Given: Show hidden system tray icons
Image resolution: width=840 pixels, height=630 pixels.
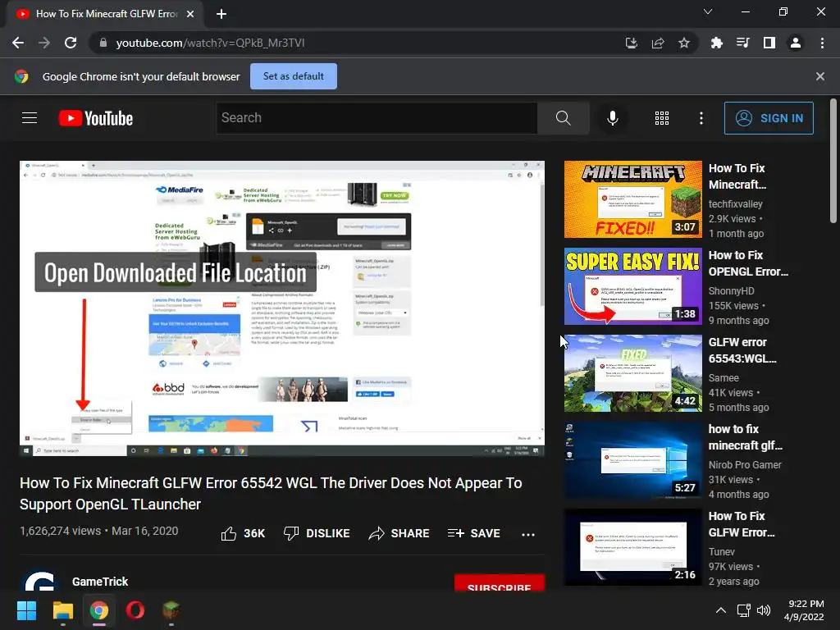Looking at the screenshot, I should (721, 610).
